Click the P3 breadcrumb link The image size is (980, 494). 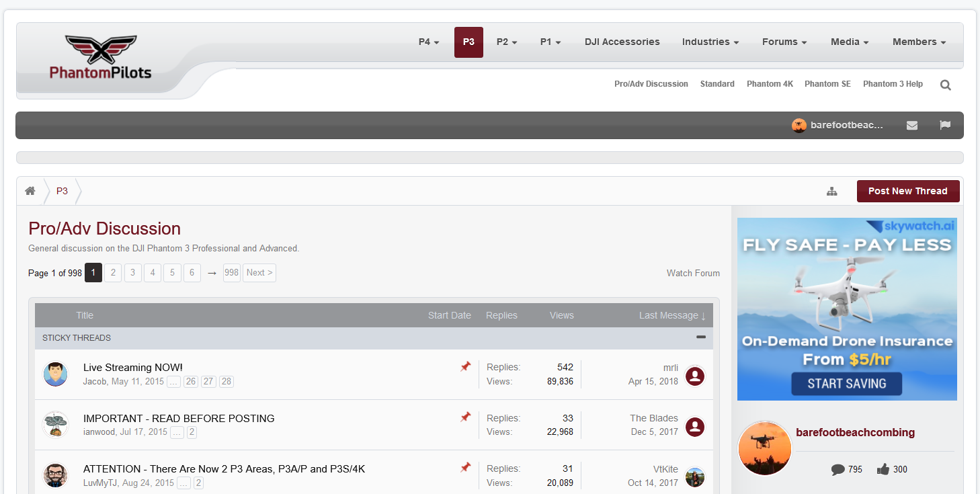click(62, 191)
